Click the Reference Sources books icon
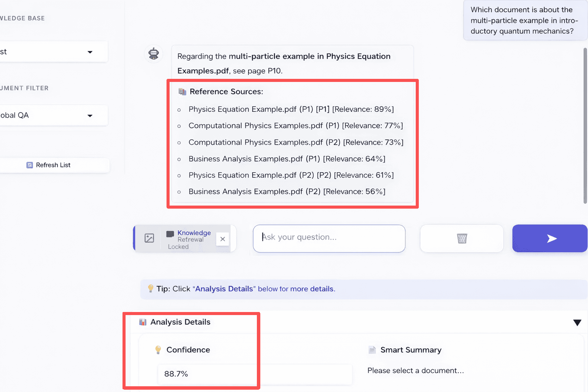The height and width of the screenshot is (392, 588). [x=182, y=92]
